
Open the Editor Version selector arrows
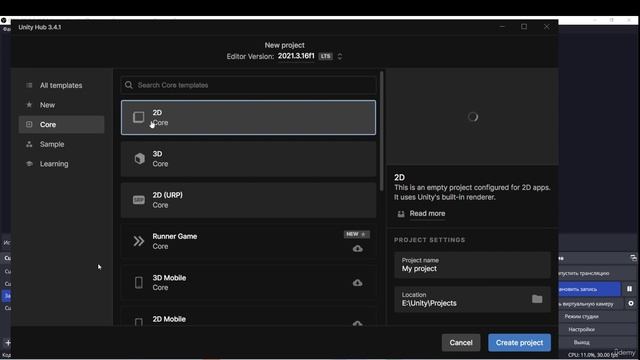pyautogui.click(x=340, y=56)
